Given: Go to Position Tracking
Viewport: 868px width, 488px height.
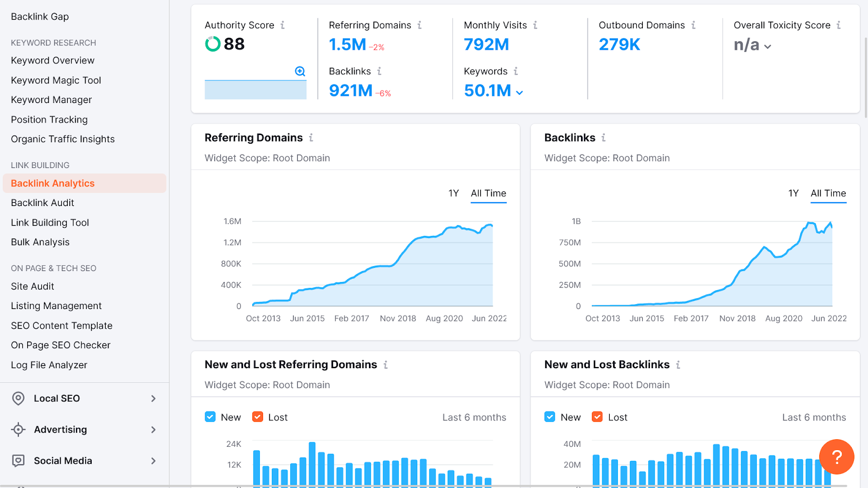Looking at the screenshot, I should click(49, 120).
